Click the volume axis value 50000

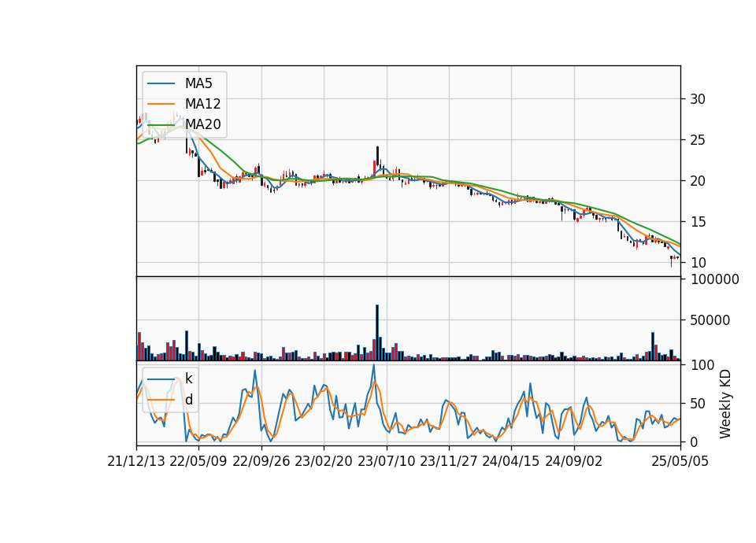710,320
